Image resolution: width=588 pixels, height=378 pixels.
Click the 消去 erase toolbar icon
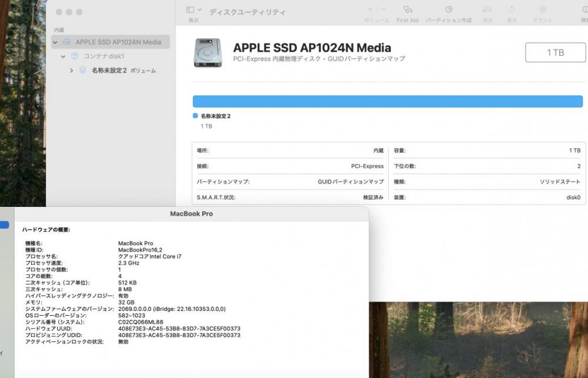pyautogui.click(x=487, y=9)
